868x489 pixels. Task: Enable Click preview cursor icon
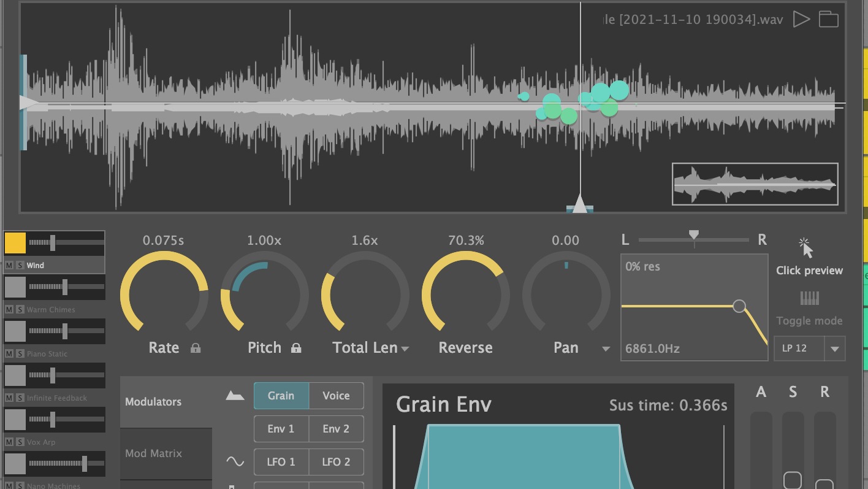(806, 248)
